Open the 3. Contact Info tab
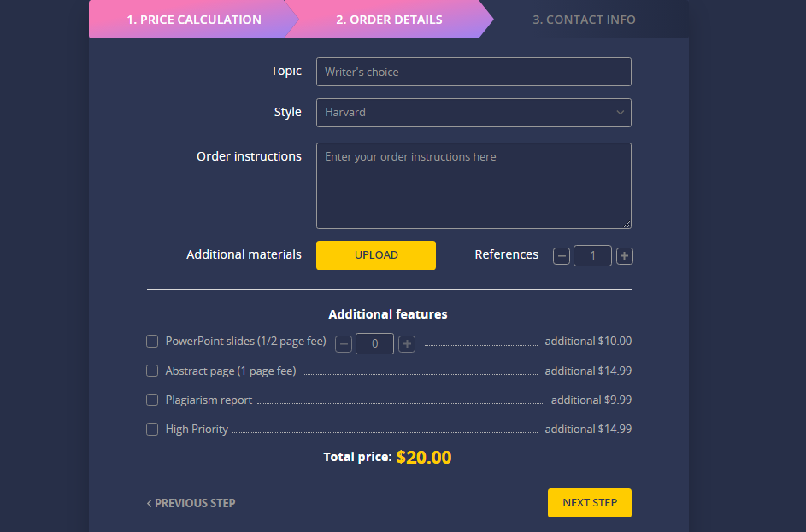This screenshot has height=532, width=806. (x=584, y=20)
